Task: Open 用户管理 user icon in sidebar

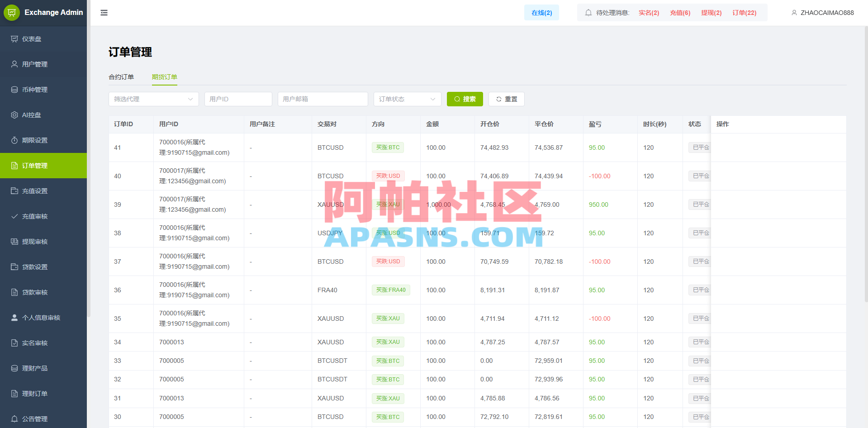Action: click(x=14, y=64)
